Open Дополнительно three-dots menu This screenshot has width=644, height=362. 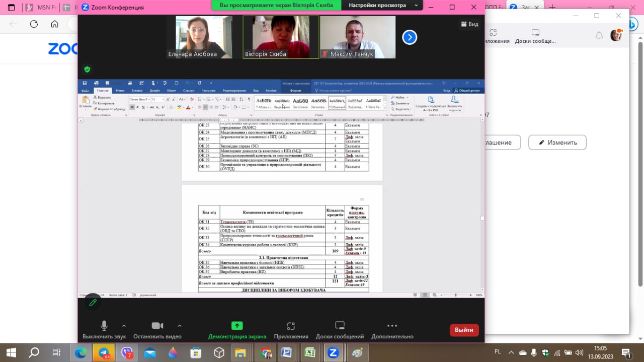click(392, 330)
